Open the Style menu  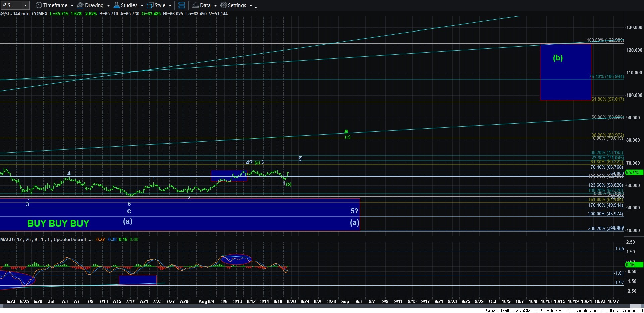(x=159, y=5)
